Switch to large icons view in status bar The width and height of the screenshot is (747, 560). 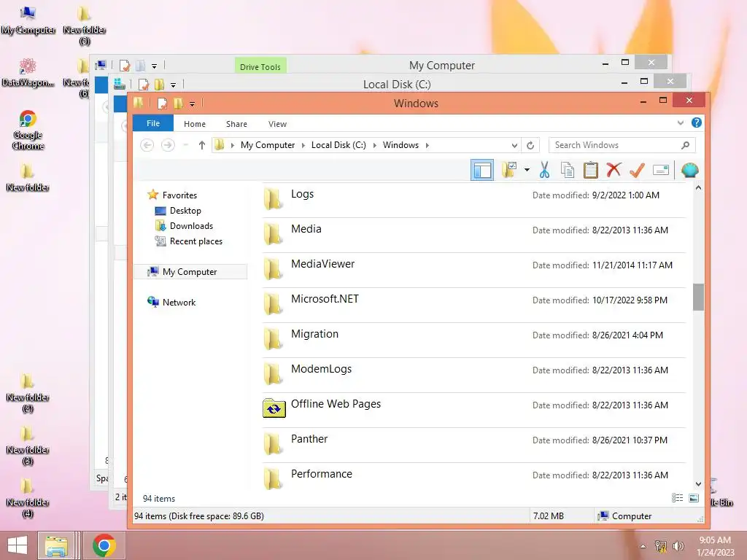tap(694, 498)
